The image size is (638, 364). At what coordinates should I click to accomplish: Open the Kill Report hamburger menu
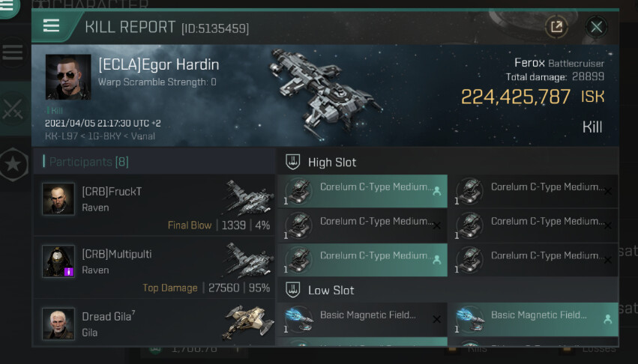(x=51, y=26)
